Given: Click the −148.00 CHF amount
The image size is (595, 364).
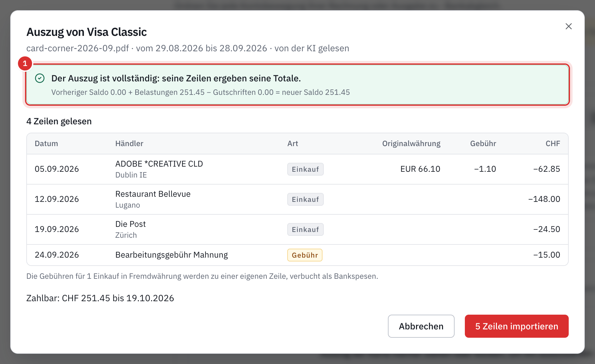Looking at the screenshot, I should pos(544,199).
